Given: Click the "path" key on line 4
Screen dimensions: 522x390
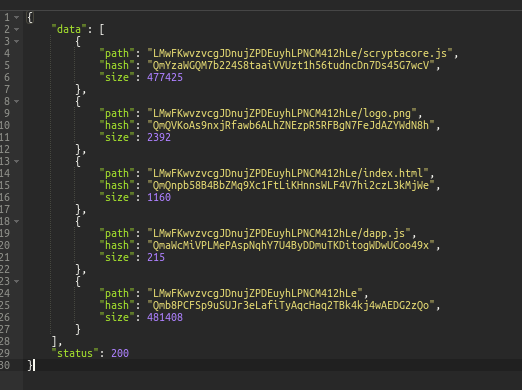Looking at the screenshot, I should [117, 53].
